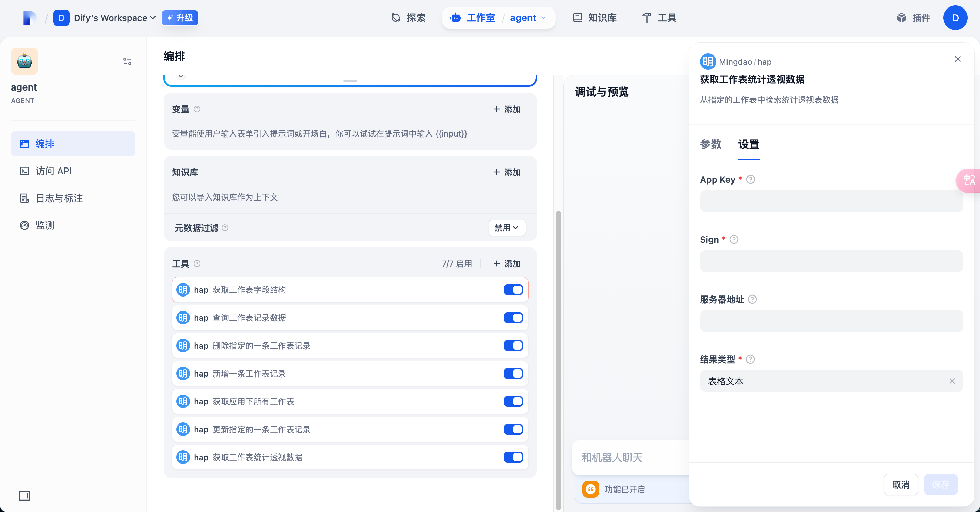Disable the 获取工作表字段结构 tool toggle
The image size is (980, 512).
click(x=513, y=290)
